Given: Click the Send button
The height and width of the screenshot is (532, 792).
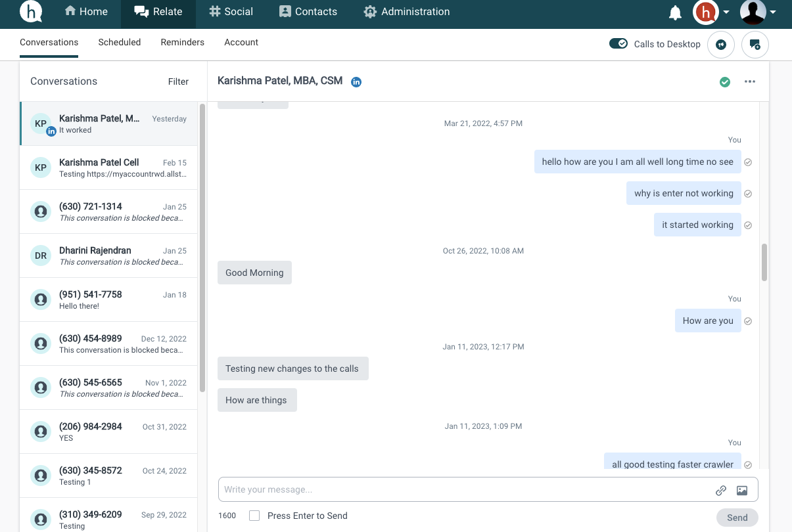Looking at the screenshot, I should pos(737,518).
